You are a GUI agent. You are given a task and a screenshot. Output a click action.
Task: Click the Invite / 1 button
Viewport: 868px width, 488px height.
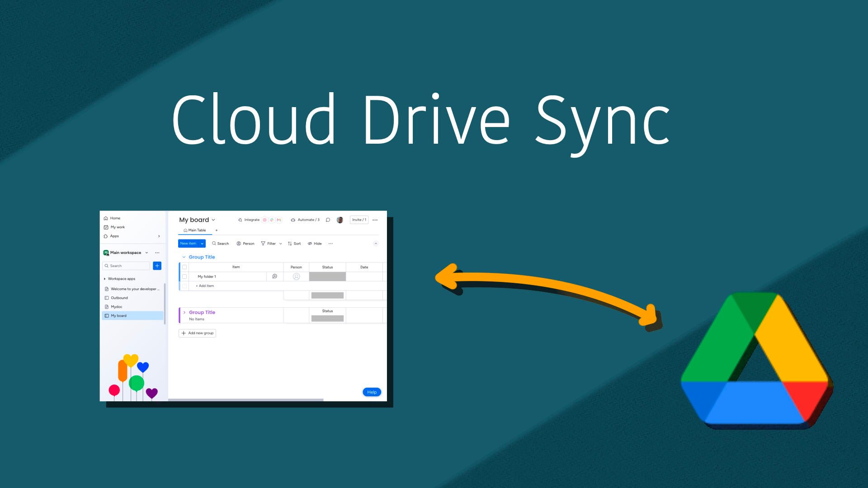coord(359,220)
